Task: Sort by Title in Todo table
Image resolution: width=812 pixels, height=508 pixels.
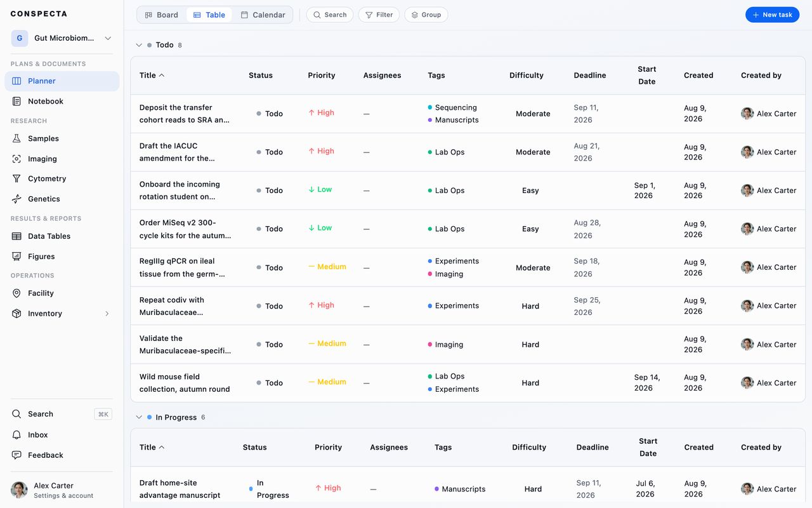Action: click(x=152, y=75)
